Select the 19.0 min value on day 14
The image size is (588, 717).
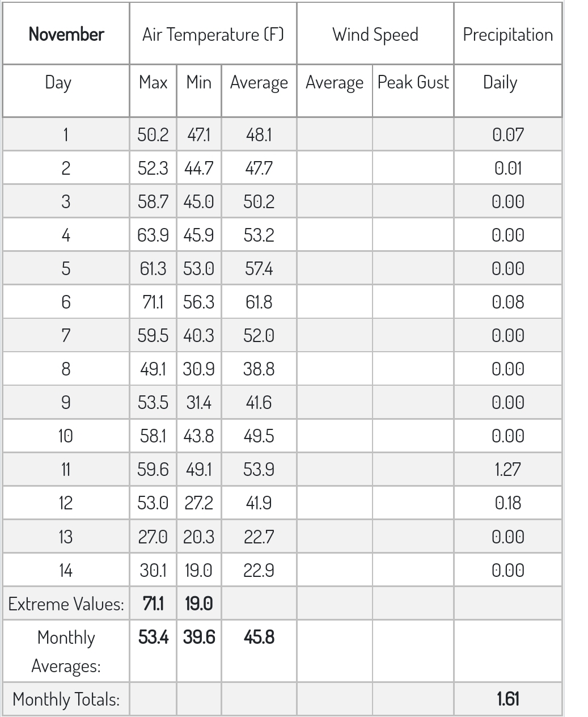(x=199, y=570)
